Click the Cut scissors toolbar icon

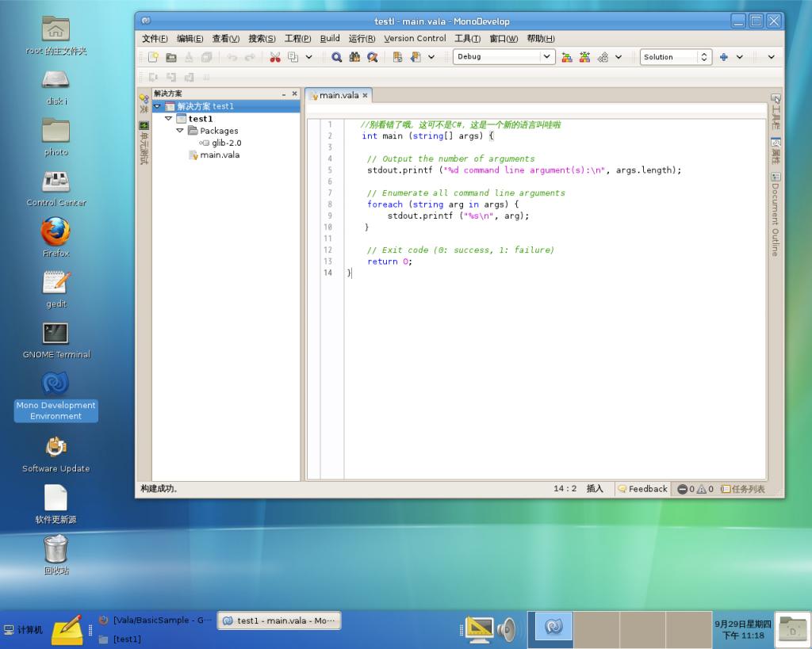(275, 57)
